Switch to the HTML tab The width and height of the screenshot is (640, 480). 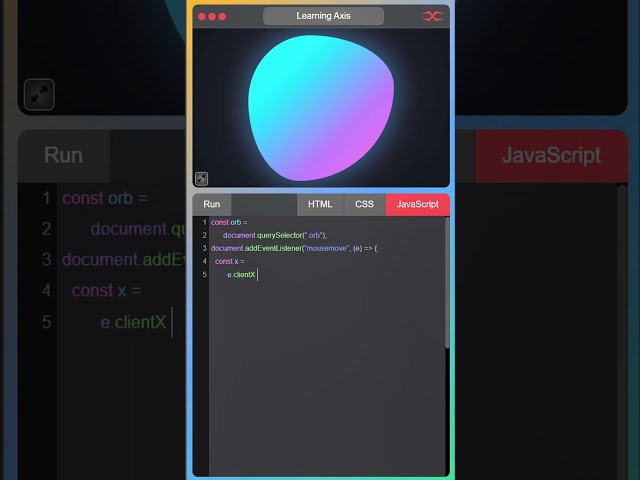point(320,204)
